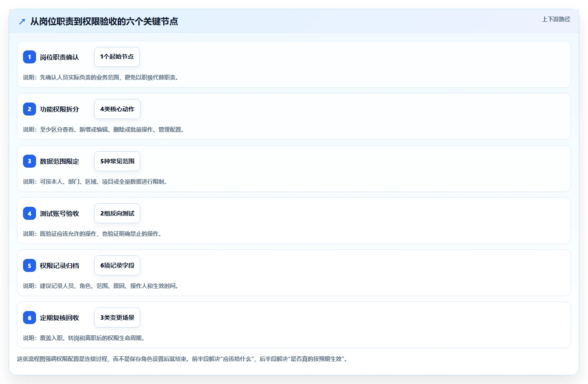Click the description about 入职、转岗和离职
Image resolution: width=588 pixels, height=384 pixels.
(84, 338)
